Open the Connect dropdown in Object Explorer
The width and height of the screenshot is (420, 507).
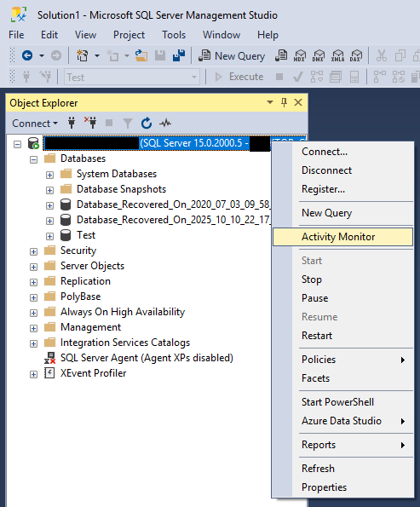(x=35, y=124)
